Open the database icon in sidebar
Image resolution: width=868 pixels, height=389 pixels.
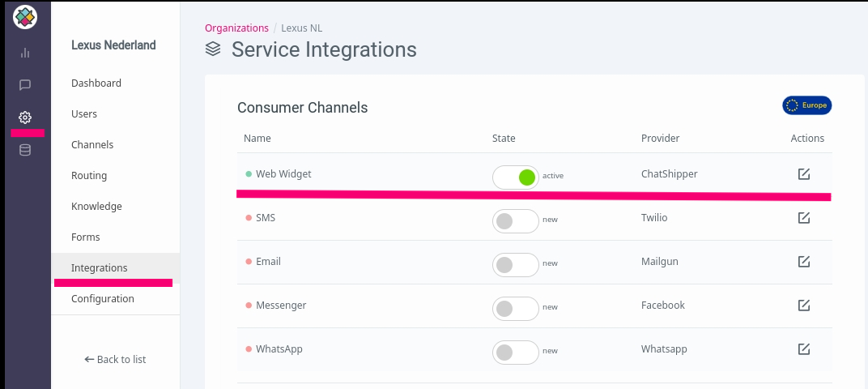point(25,150)
